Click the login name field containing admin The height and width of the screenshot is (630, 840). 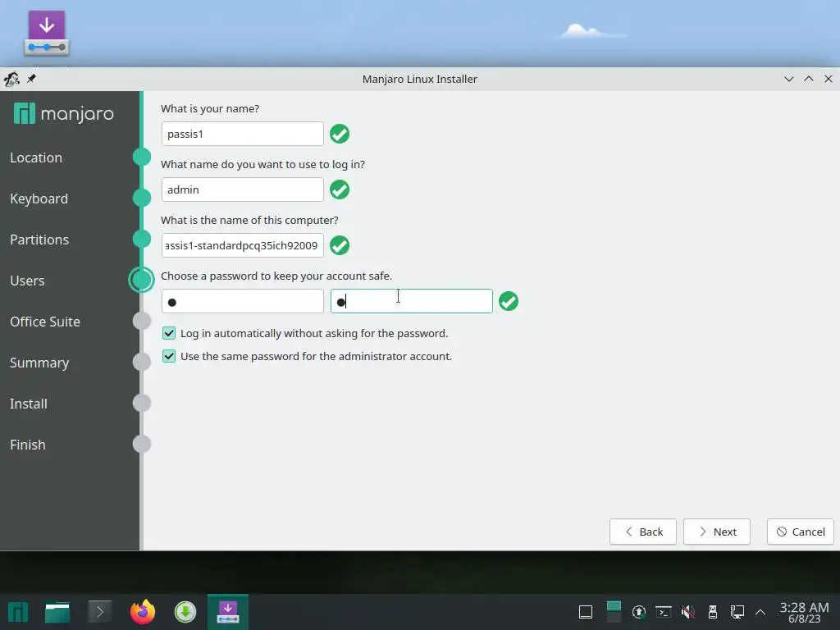click(x=243, y=189)
